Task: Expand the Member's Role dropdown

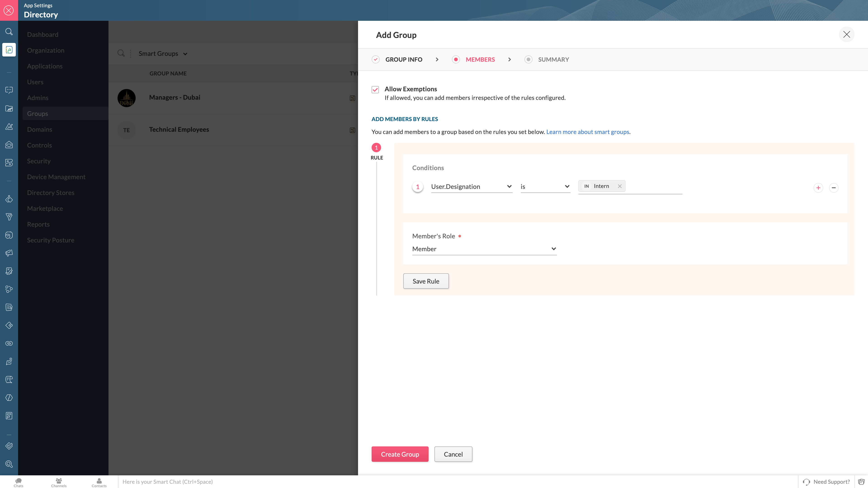Action: (484, 249)
